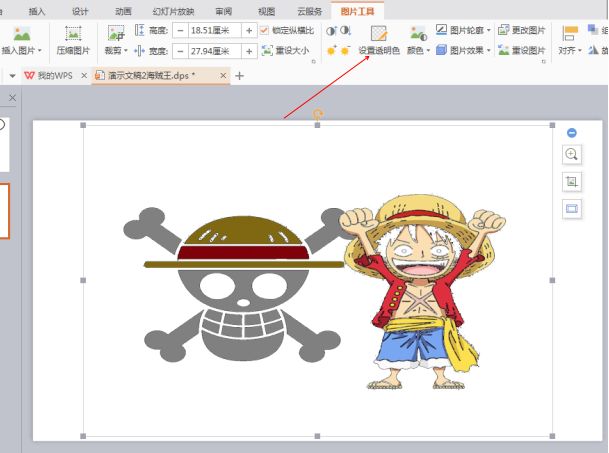Open the picture style group dialog launcher

(x=544, y=61)
